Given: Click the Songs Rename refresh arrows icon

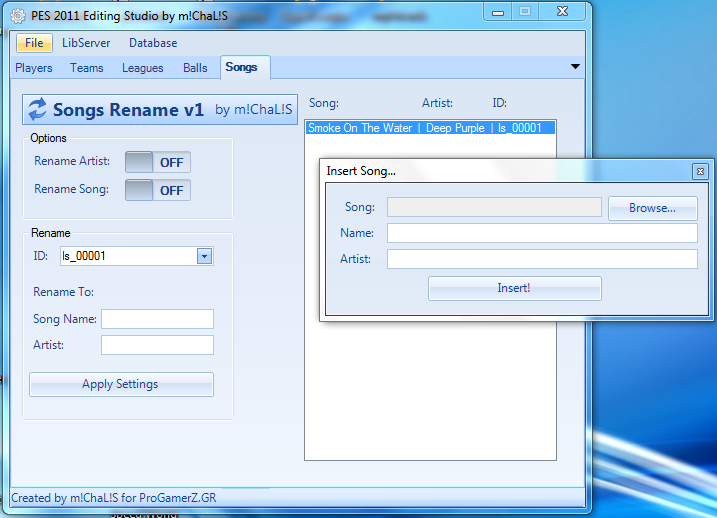Looking at the screenshot, I should (x=37, y=109).
